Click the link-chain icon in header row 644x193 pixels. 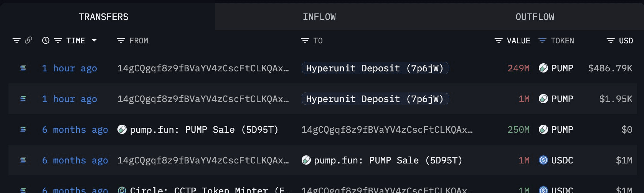pos(28,40)
